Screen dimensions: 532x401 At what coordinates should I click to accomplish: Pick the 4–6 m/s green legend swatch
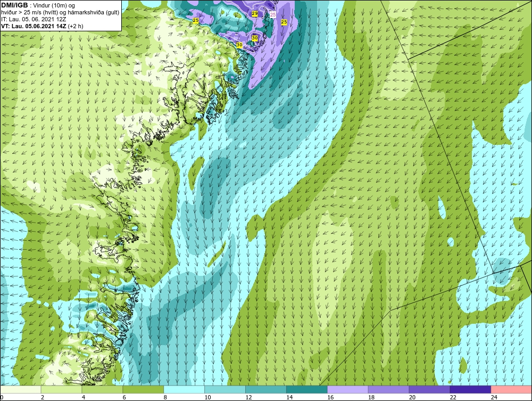(x=102, y=389)
